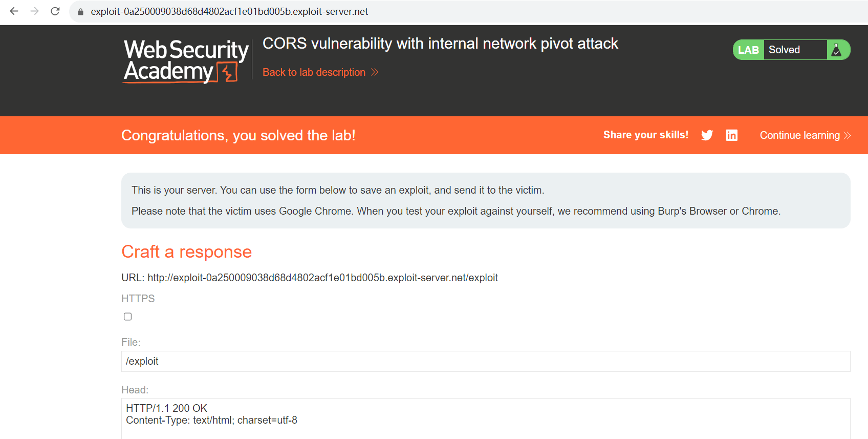Reload the page with refresh icon
The width and height of the screenshot is (868, 439).
(x=55, y=11)
